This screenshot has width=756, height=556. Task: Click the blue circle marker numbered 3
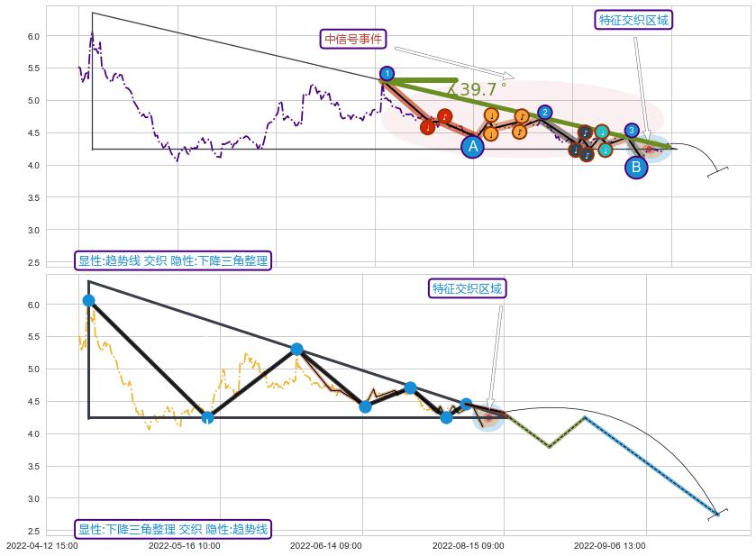[632, 131]
